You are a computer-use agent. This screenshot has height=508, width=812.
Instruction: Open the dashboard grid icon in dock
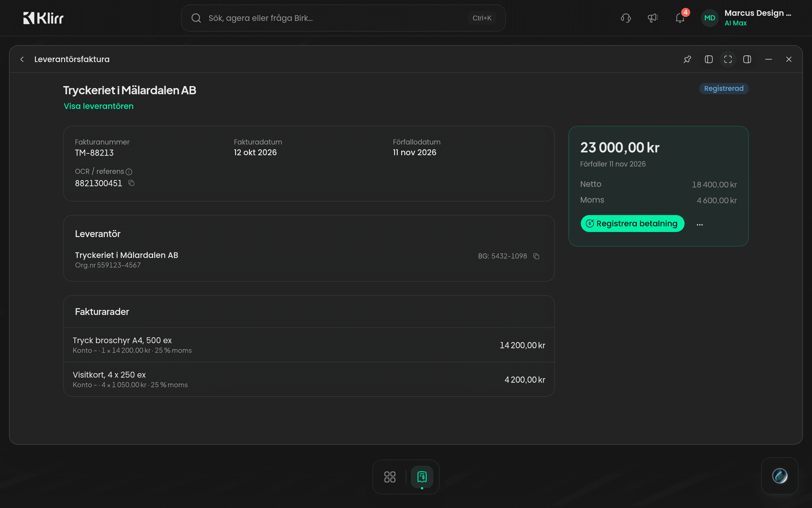390,477
